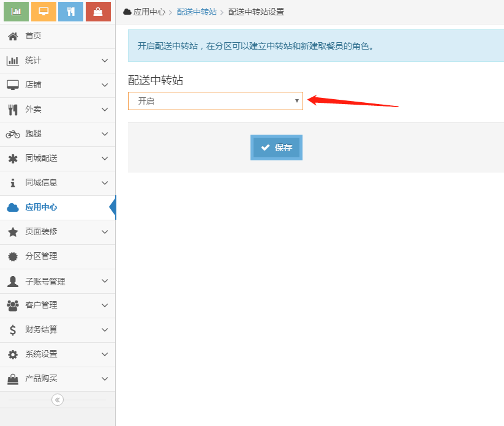Image resolution: width=504 pixels, height=426 pixels.
Task: Click the gear icon beside 系统设置
Action: coord(13,354)
